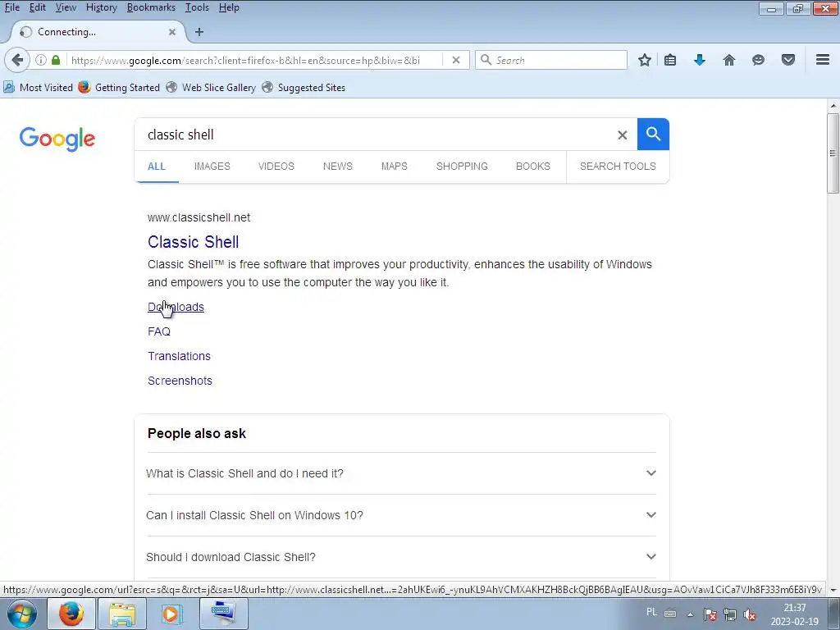The image size is (840, 630).
Task: Go to the Firefox home page icon
Action: [x=729, y=60]
